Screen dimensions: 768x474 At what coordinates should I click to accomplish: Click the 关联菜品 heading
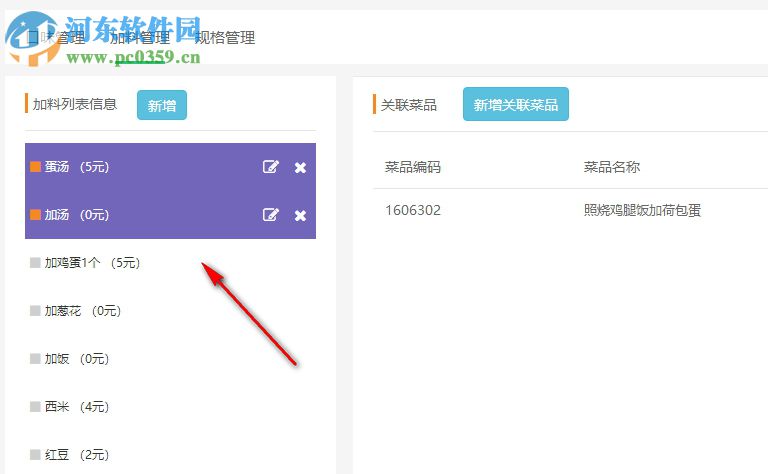click(x=408, y=105)
